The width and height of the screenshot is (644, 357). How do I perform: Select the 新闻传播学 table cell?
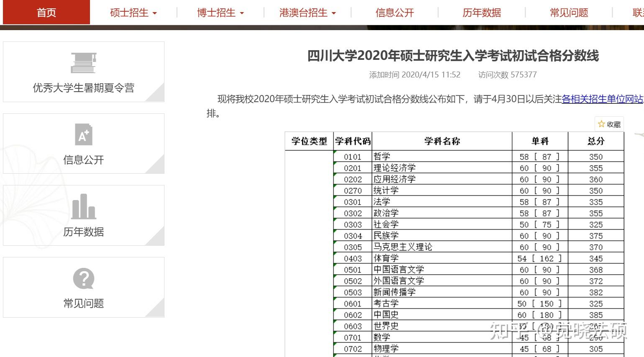pos(442,292)
